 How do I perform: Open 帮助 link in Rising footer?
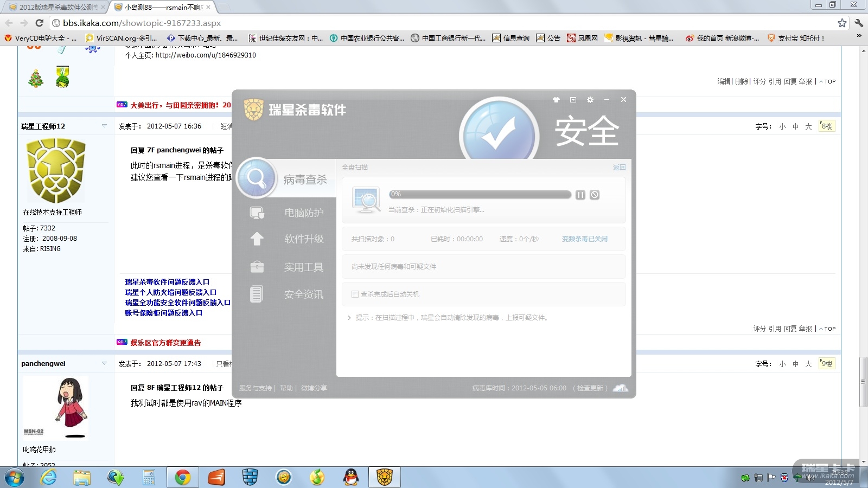[286, 388]
